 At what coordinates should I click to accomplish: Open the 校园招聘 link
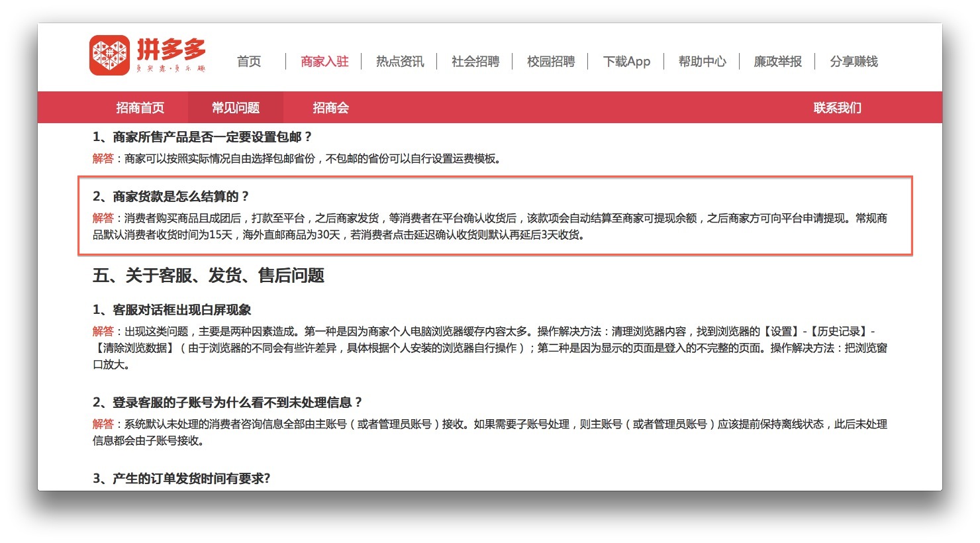point(551,62)
